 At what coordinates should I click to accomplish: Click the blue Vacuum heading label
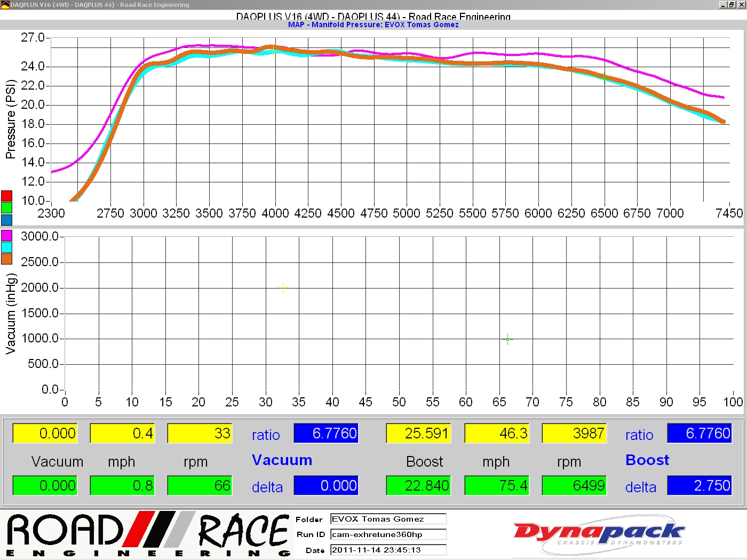[282, 460]
